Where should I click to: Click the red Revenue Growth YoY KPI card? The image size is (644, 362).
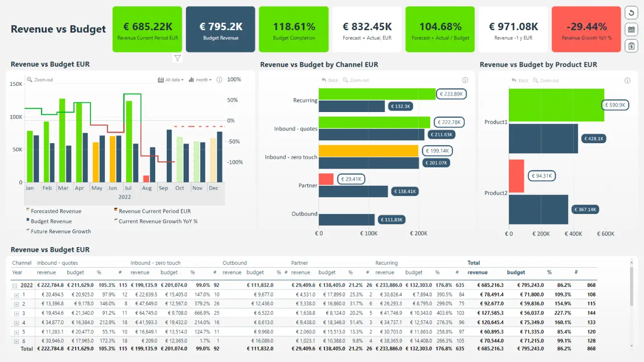coord(586,29)
